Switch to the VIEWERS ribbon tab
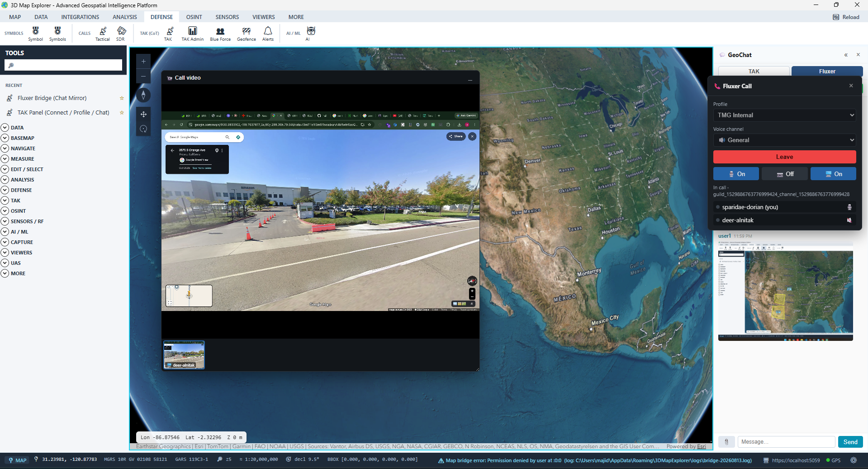 pos(264,17)
